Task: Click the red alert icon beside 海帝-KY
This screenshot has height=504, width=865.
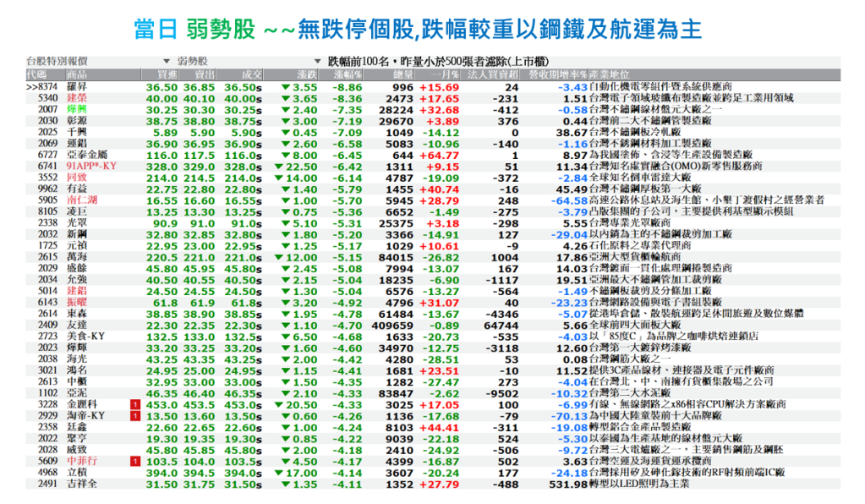Action: 133,416
